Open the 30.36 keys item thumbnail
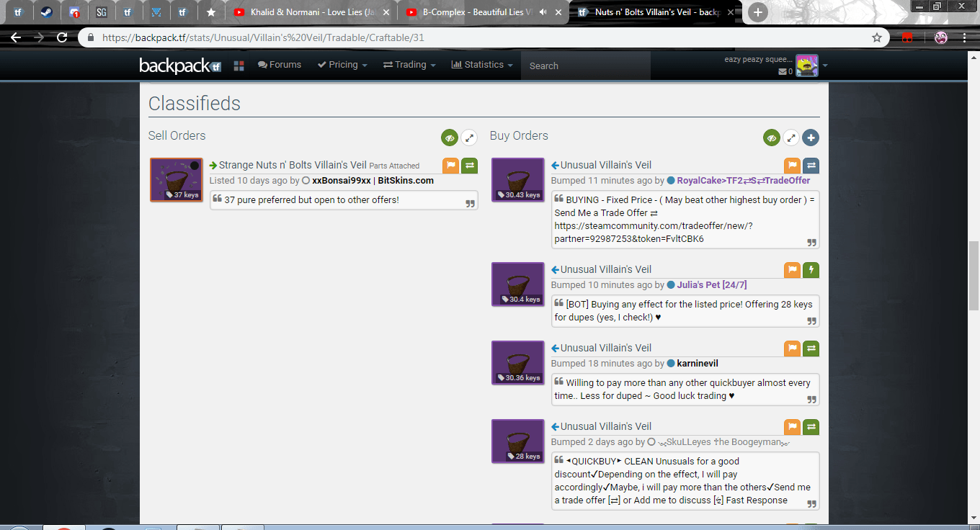The height and width of the screenshot is (530, 980). point(517,363)
